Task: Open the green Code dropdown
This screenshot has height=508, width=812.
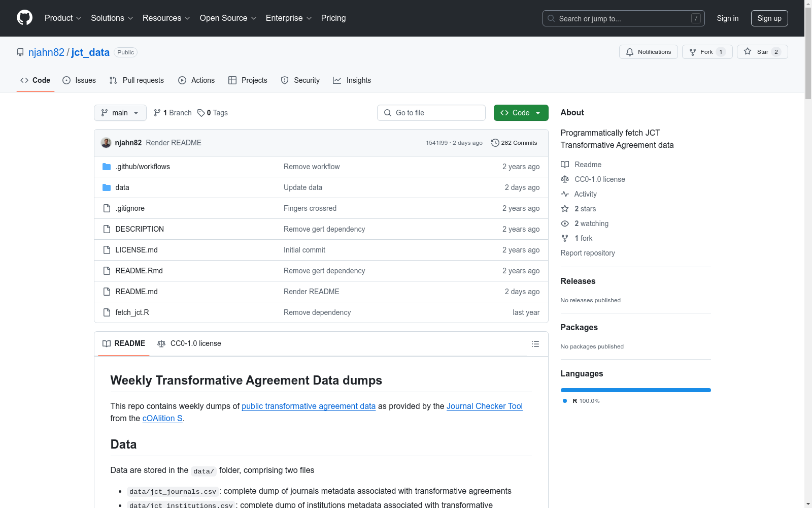Action: tap(521, 113)
